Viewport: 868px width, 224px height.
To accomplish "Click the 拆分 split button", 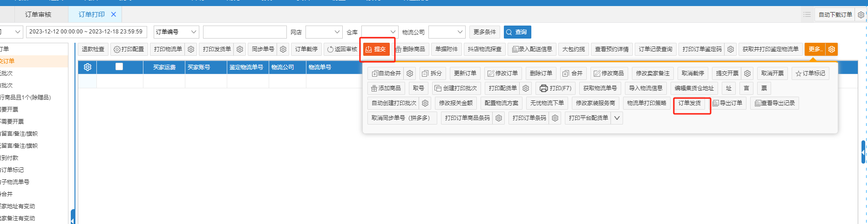I will click(432, 73).
